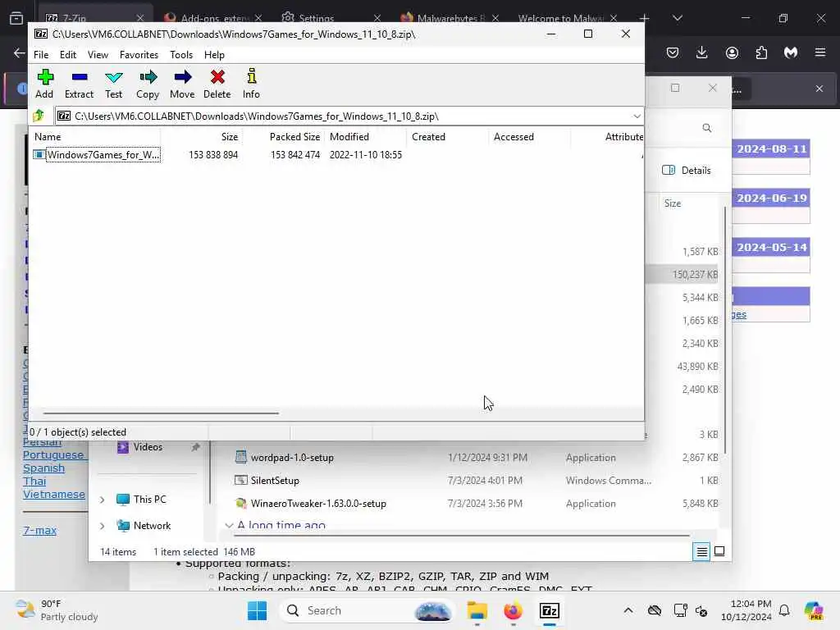Click the search icon in File Explorer
Image resolution: width=840 pixels, height=630 pixels.
(706, 128)
